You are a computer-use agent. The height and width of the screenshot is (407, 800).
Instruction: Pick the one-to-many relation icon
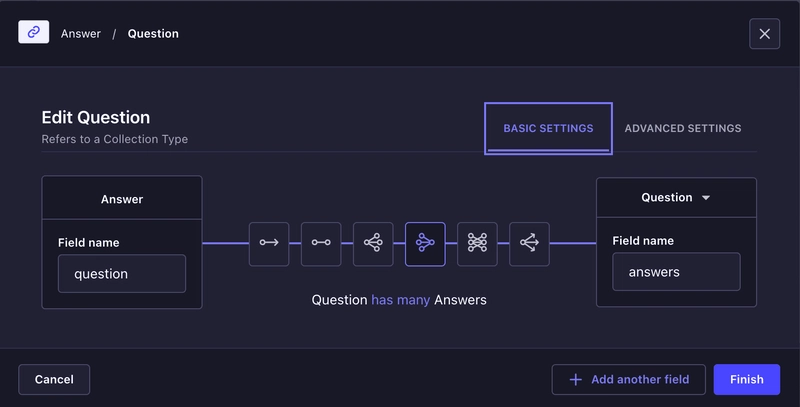coord(373,244)
